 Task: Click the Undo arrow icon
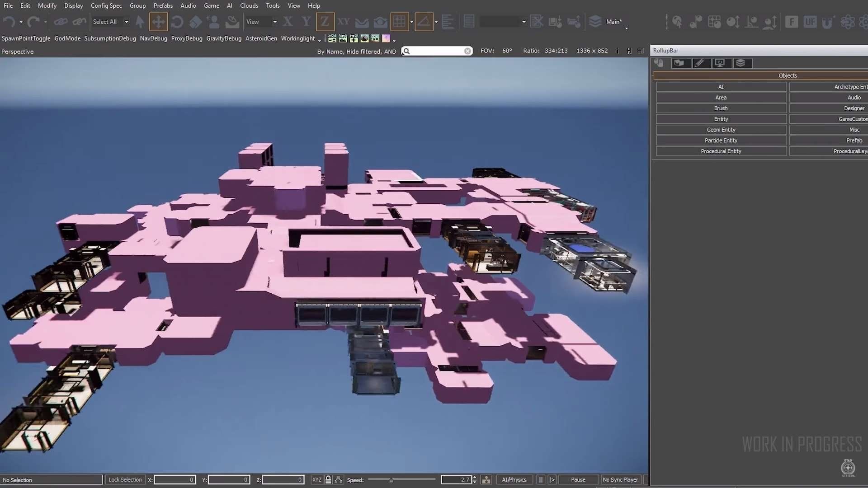[9, 22]
